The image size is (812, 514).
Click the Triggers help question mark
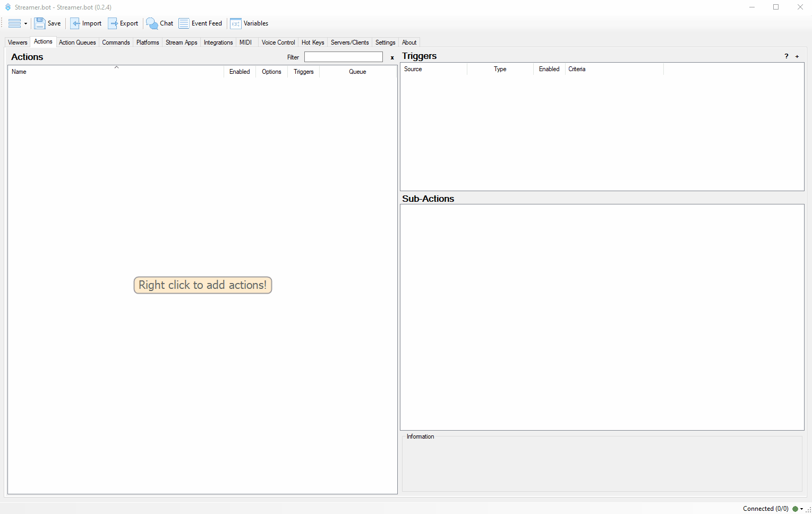tap(787, 56)
